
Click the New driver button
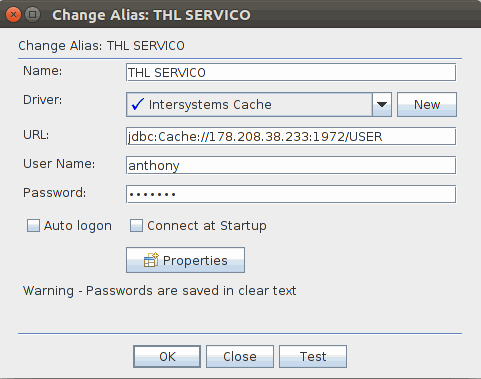[427, 105]
